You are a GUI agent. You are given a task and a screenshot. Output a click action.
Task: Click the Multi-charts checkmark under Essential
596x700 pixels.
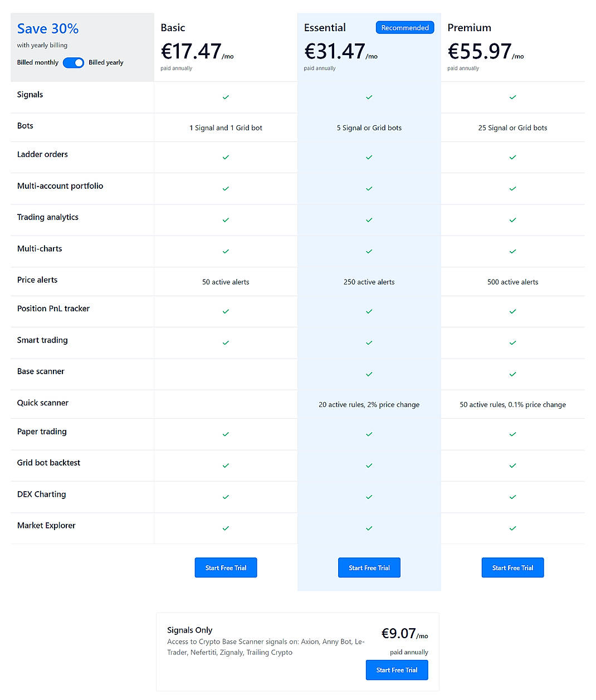pyautogui.click(x=369, y=251)
